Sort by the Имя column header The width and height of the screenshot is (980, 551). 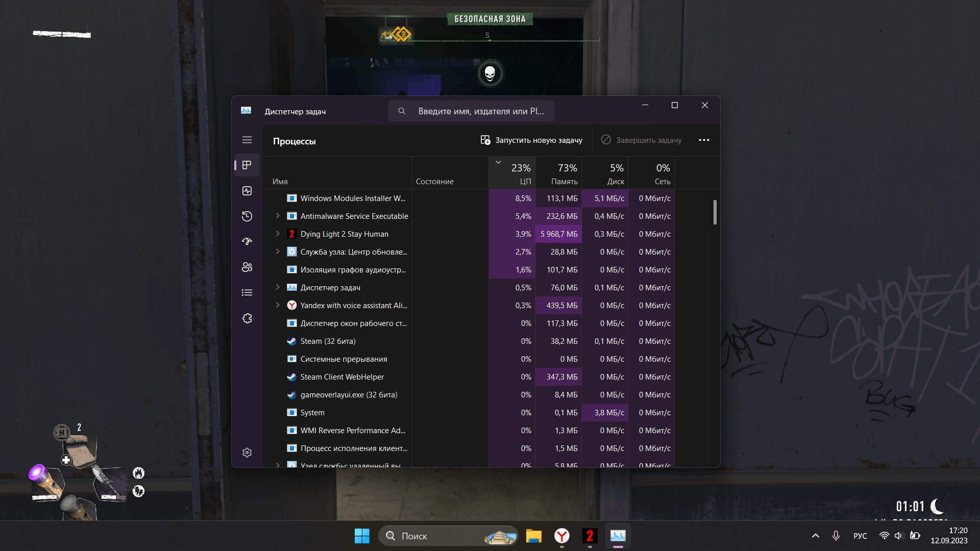pos(337,173)
